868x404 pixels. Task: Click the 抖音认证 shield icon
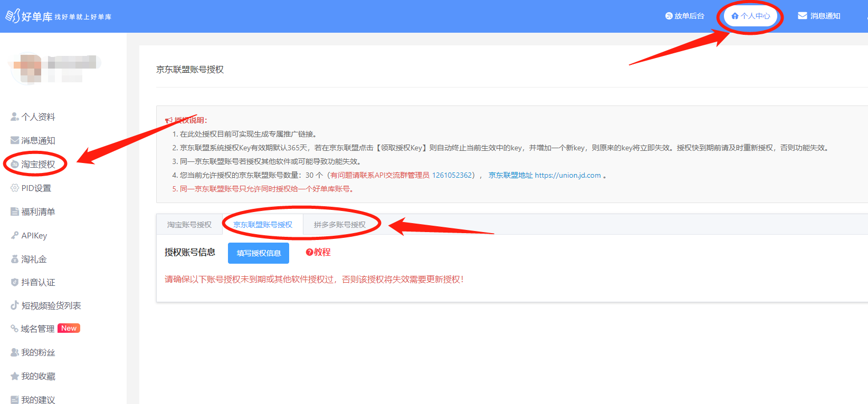pyautogui.click(x=15, y=282)
